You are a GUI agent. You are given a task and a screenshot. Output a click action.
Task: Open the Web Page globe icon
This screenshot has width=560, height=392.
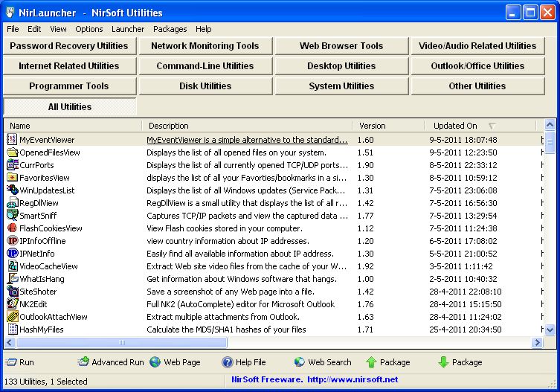click(x=155, y=362)
